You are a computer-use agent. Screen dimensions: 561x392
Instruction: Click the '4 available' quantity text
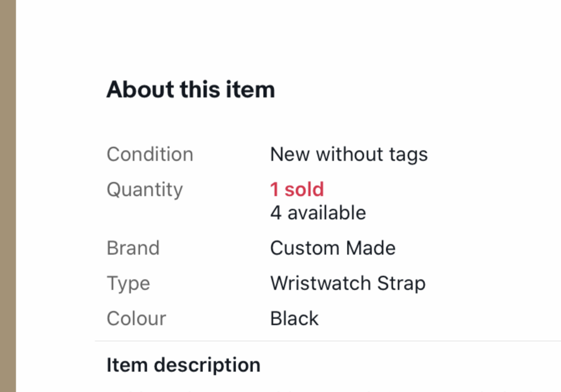318,213
